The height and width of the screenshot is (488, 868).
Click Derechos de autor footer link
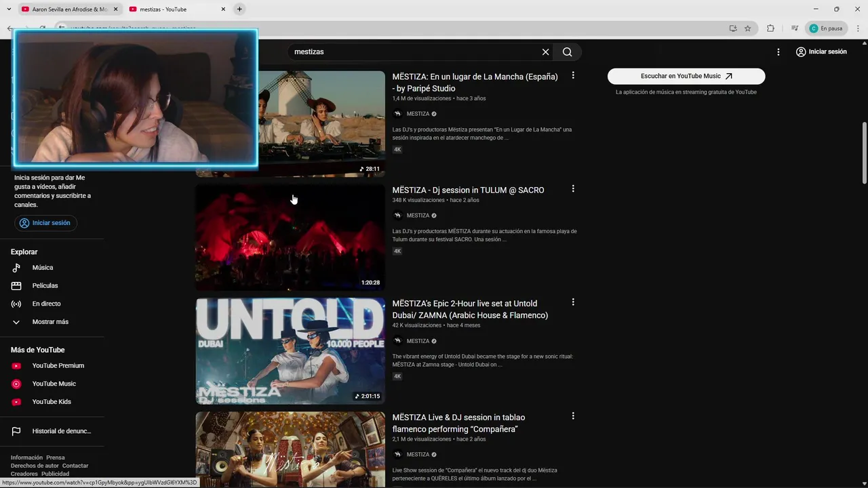click(x=35, y=466)
